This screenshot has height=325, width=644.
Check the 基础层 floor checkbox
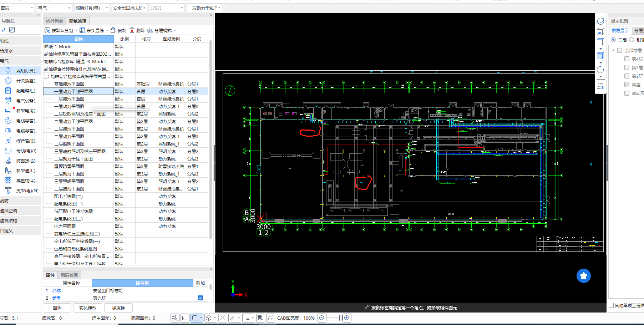point(627,93)
